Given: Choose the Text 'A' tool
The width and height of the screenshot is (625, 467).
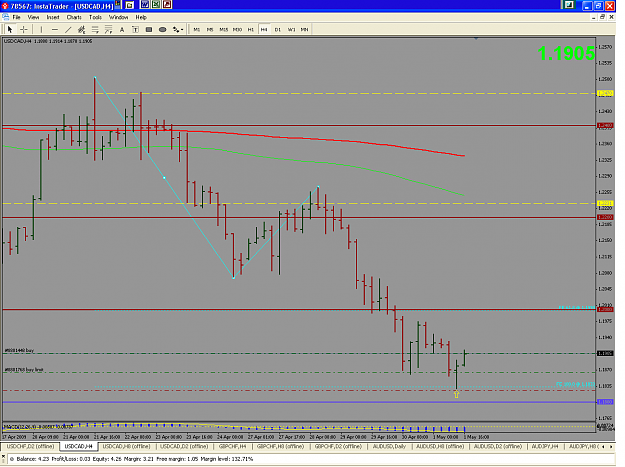Looking at the screenshot, I should [122, 29].
